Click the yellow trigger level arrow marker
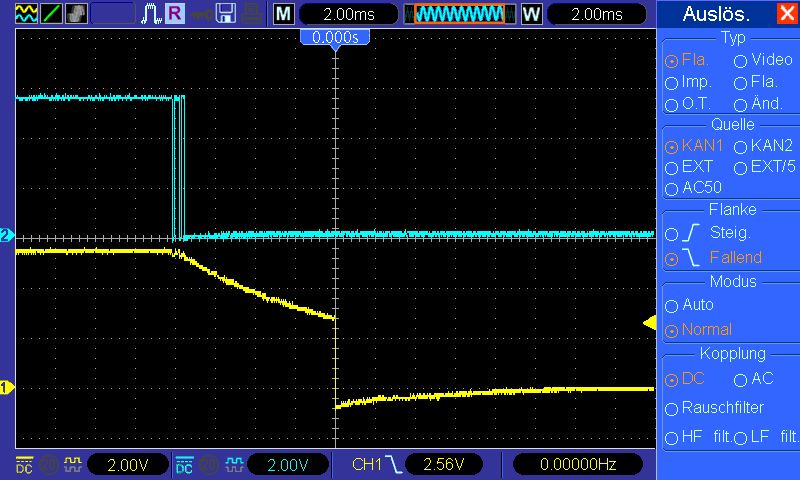The height and width of the screenshot is (480, 800). (x=649, y=322)
